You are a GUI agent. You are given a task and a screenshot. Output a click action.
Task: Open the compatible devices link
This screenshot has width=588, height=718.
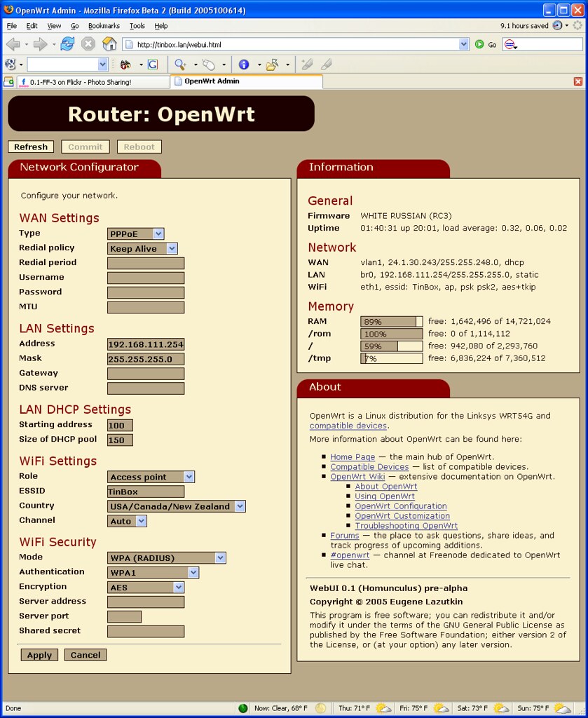coord(348,426)
